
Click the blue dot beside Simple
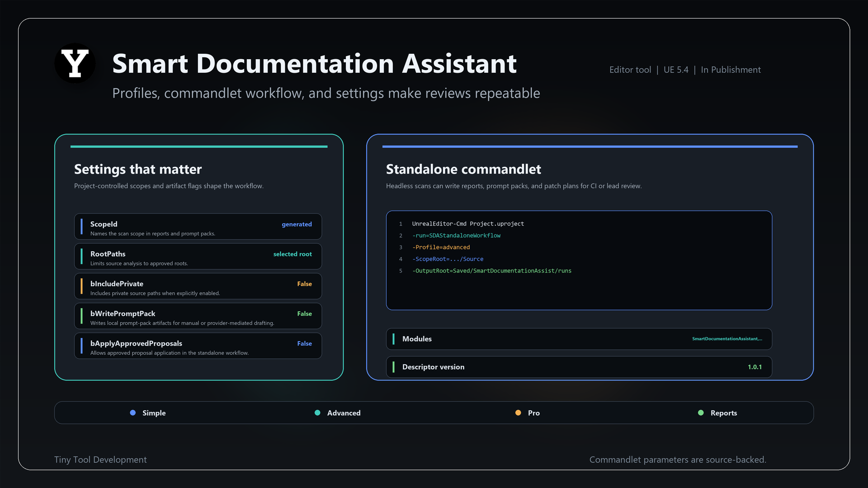tap(133, 413)
